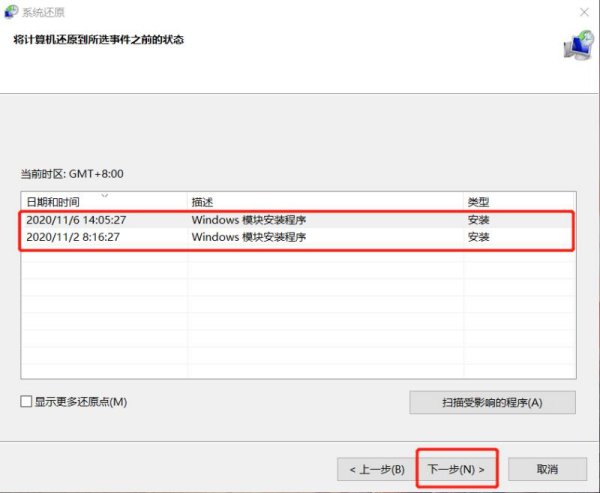Enable the 显示更多还原点(M) checkbox
Image resolution: width=600 pixels, height=493 pixels.
27,402
